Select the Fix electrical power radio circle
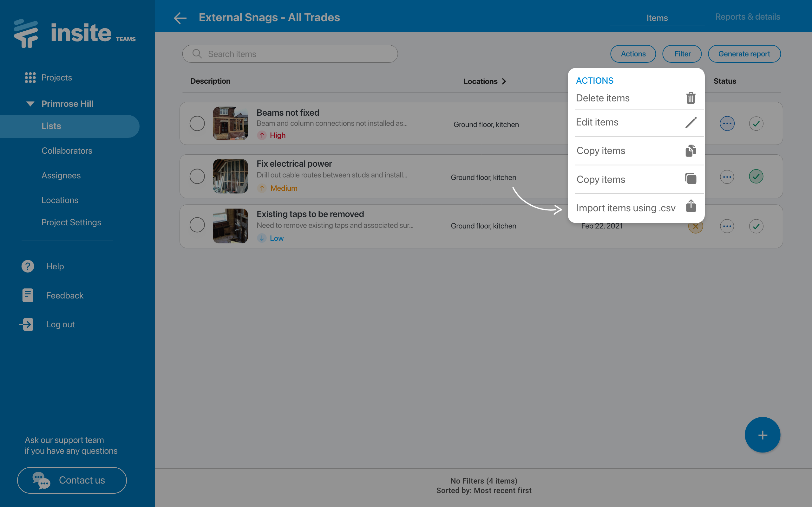The height and width of the screenshot is (507, 812). [x=197, y=176]
